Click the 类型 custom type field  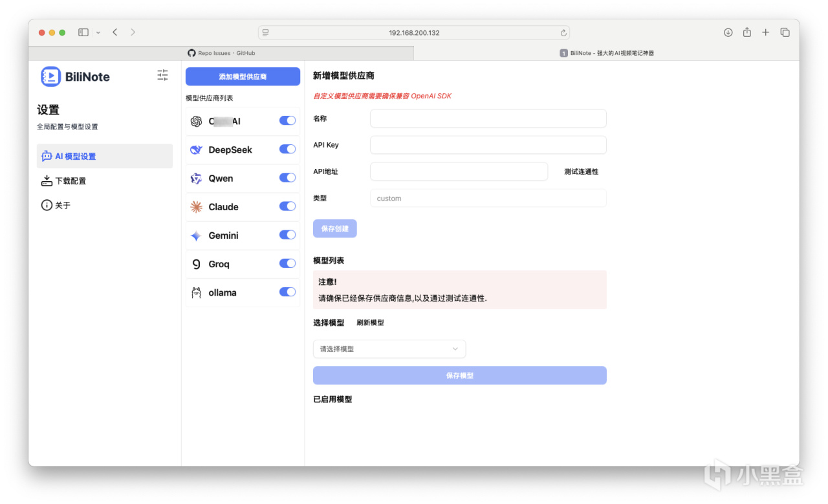tap(488, 198)
